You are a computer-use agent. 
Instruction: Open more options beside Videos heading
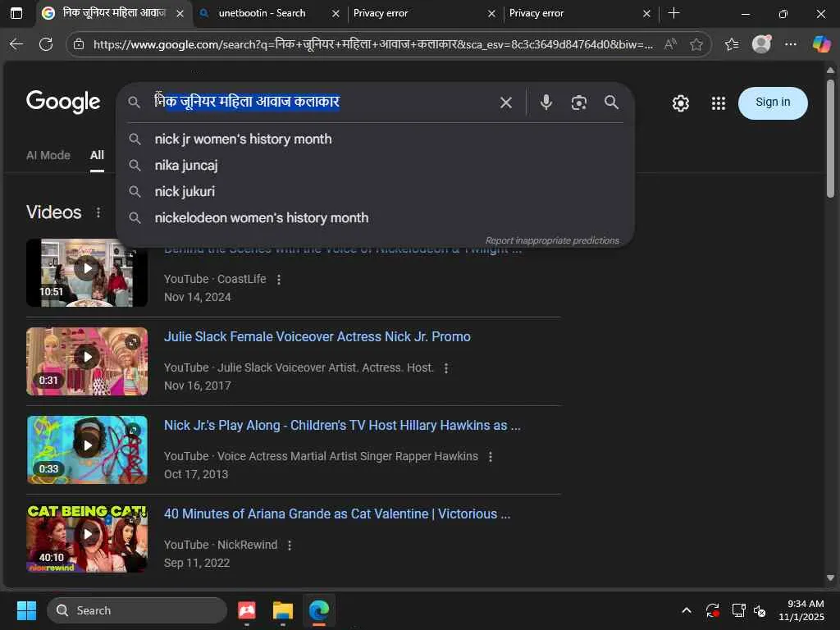98,212
